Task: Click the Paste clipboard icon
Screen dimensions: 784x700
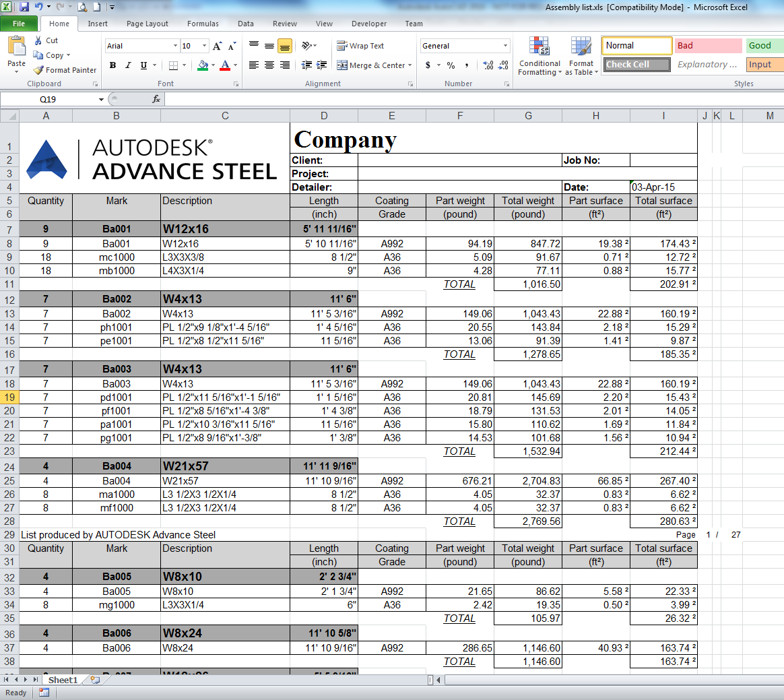Action: 16,46
